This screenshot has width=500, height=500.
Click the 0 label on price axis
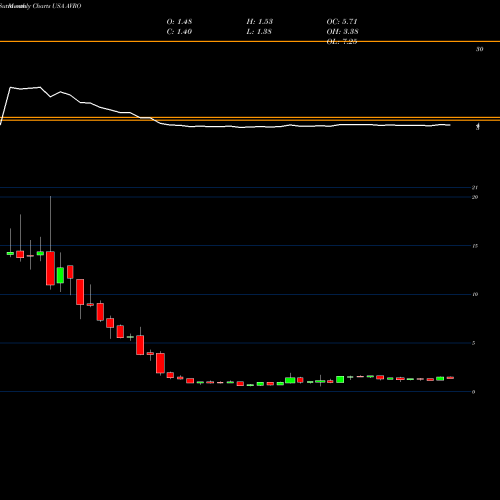(x=473, y=392)
